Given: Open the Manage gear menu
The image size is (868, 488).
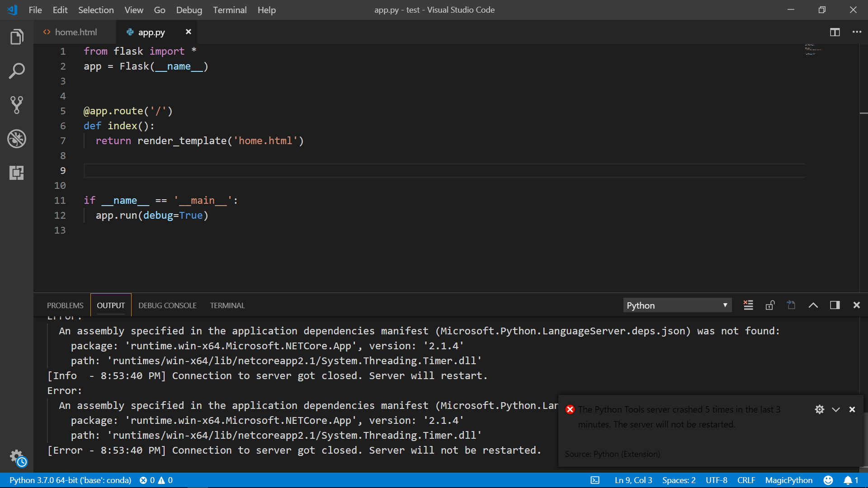Looking at the screenshot, I should 17,456.
